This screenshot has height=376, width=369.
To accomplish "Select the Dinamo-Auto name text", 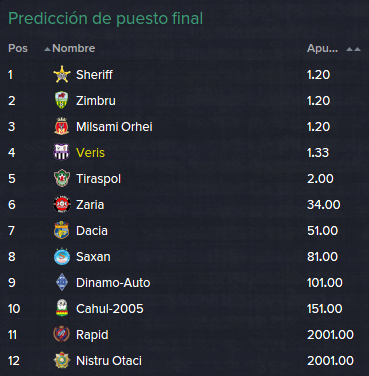I will 113,283.
